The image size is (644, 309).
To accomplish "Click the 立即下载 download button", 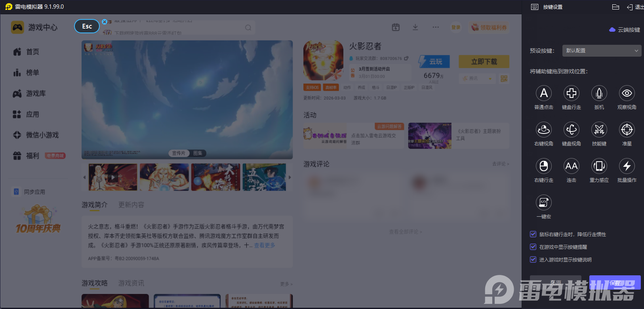I will 484,62.
